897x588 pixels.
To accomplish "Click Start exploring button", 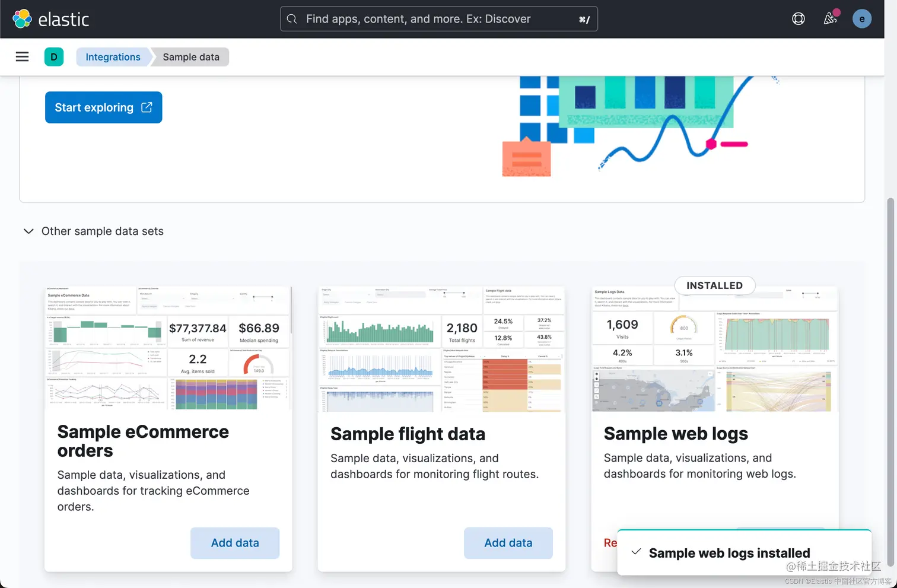I will click(104, 107).
